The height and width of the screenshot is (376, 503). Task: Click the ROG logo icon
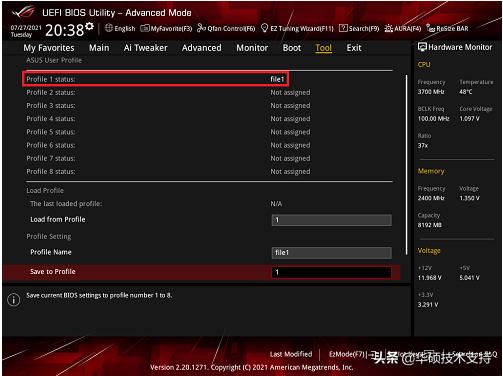23,12
